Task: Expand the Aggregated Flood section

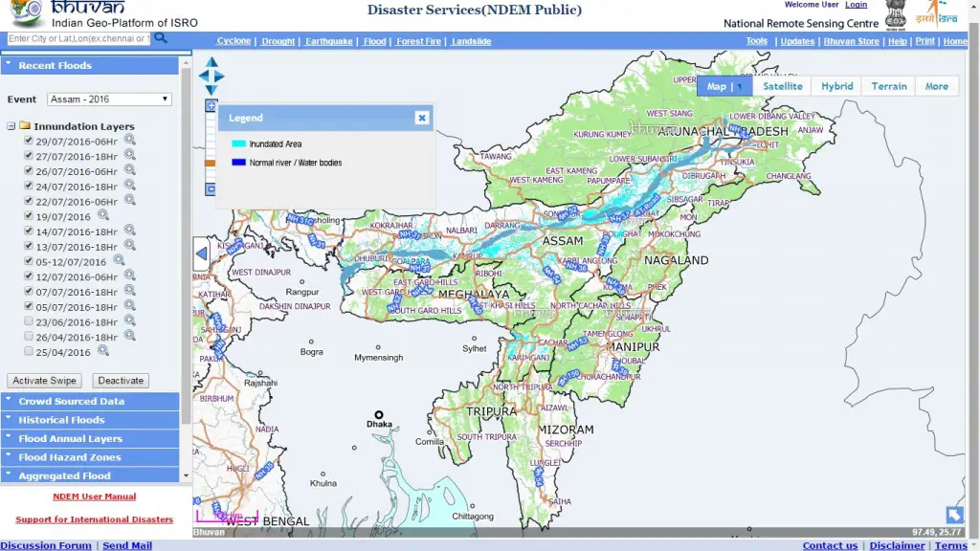Action: 90,475
